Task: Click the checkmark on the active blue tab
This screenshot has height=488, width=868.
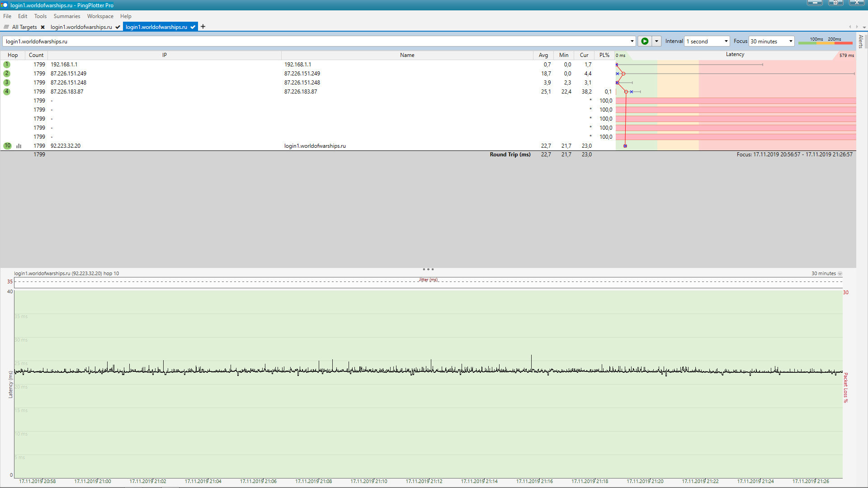Action: [193, 27]
